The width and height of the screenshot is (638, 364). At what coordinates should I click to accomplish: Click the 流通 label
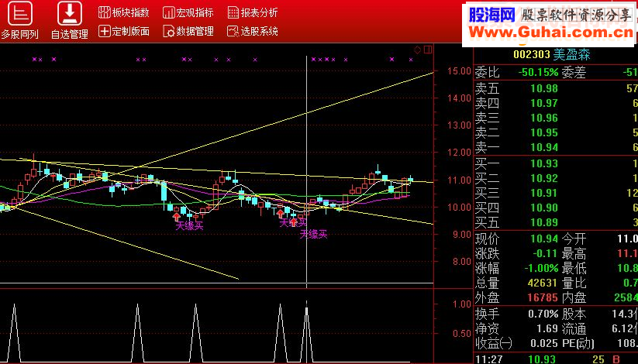(574, 328)
